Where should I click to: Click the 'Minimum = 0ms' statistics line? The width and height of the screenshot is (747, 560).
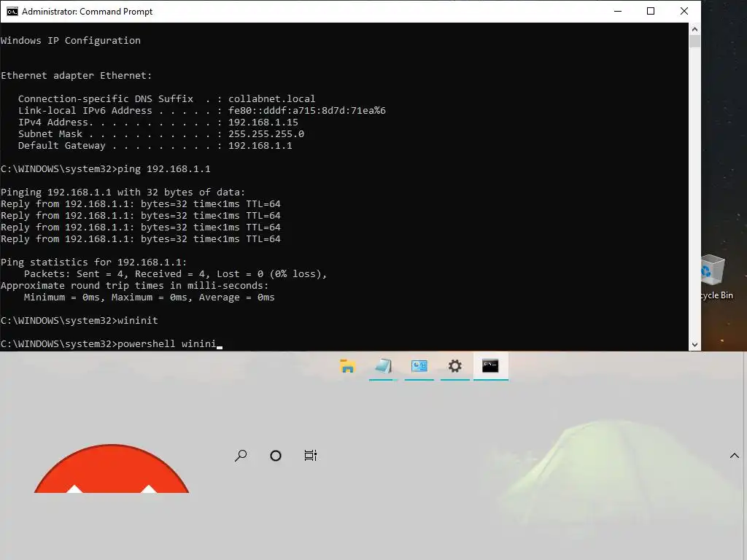[x=149, y=297]
